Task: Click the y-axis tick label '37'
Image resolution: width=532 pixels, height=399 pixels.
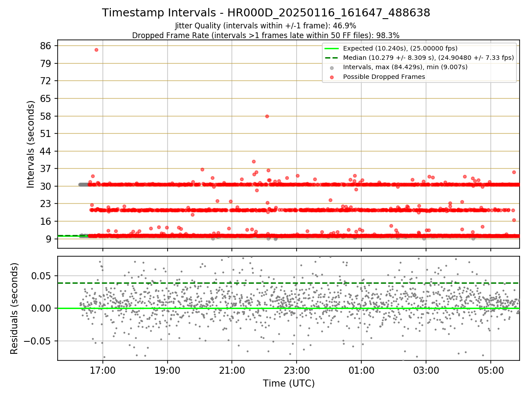Action: point(46,168)
